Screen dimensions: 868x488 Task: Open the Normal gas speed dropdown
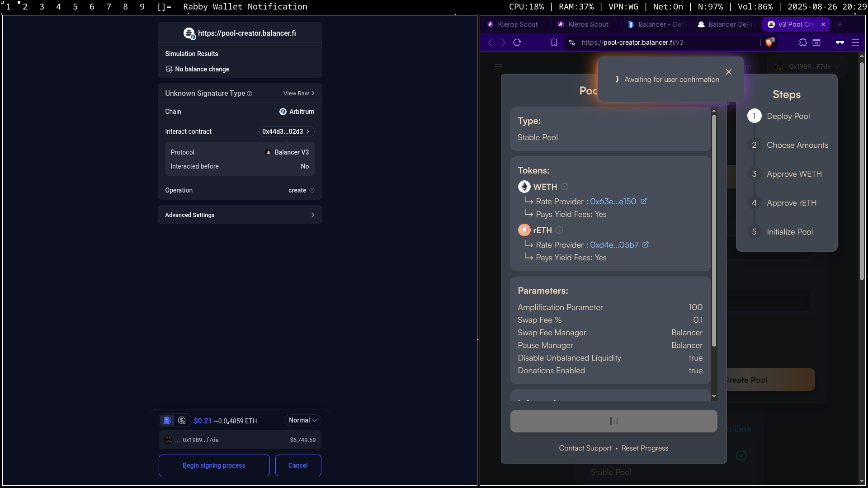pyautogui.click(x=303, y=420)
